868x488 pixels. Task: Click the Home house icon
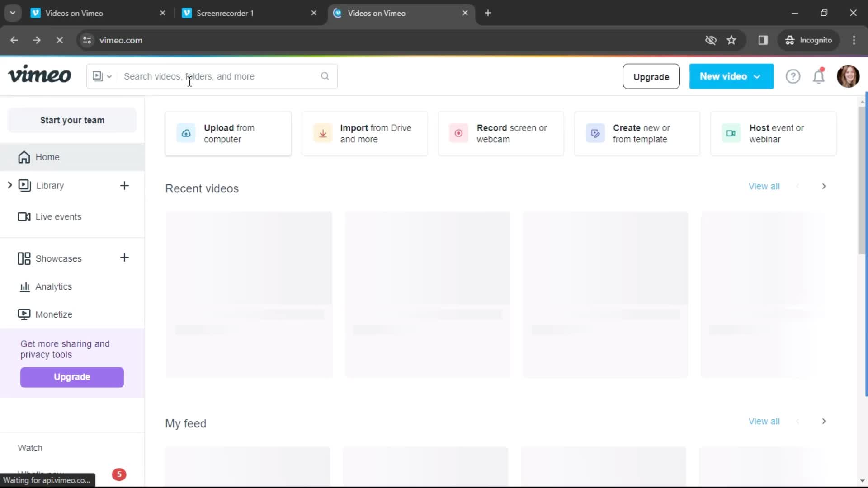pyautogui.click(x=24, y=157)
